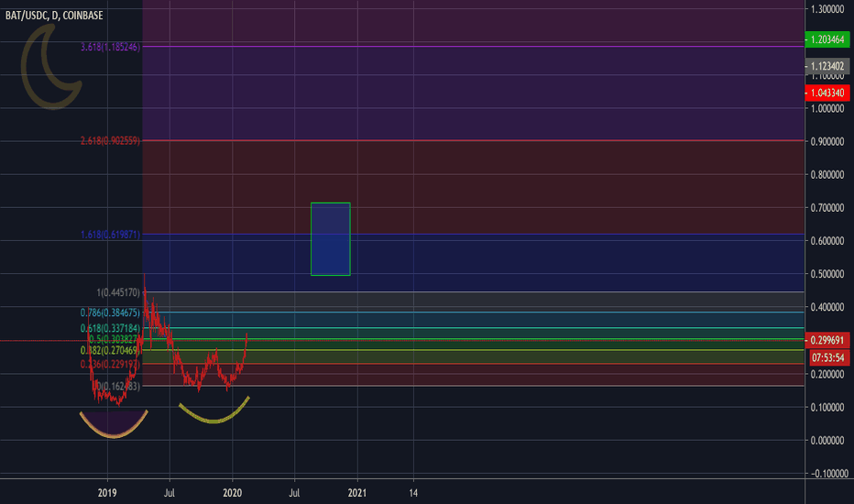This screenshot has height=504, width=854.
Task: Select the 0.618(0.337184) Fibonacci label
Action: pyautogui.click(x=110, y=328)
